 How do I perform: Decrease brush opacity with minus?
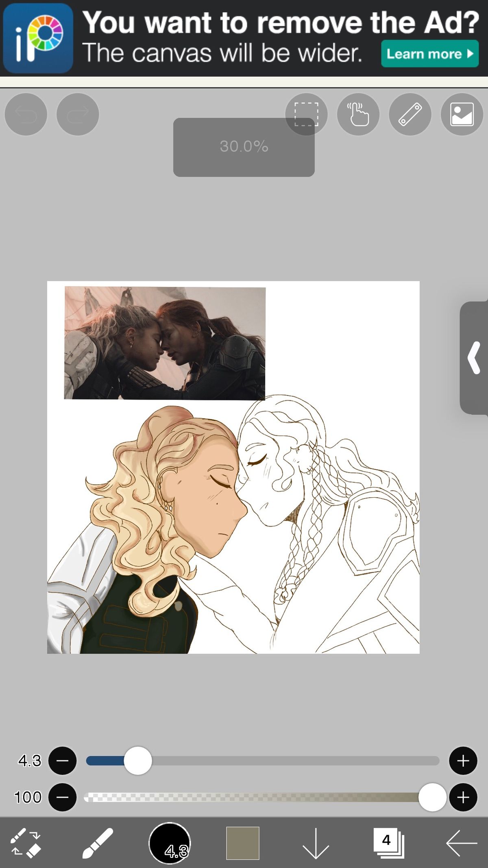pos(62,797)
